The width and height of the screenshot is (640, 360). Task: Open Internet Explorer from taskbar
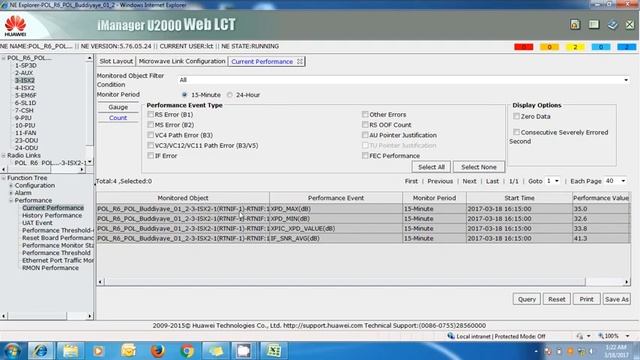click(x=40, y=351)
